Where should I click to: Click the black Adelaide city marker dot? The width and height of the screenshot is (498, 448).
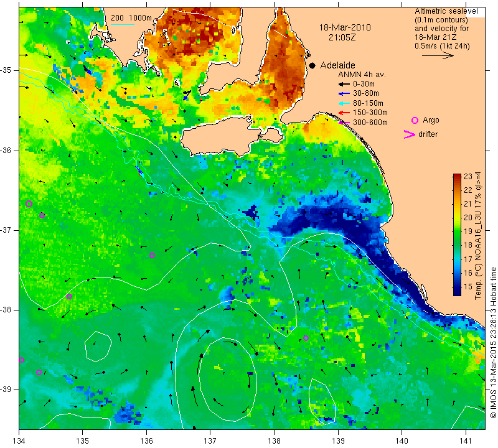pyautogui.click(x=312, y=65)
